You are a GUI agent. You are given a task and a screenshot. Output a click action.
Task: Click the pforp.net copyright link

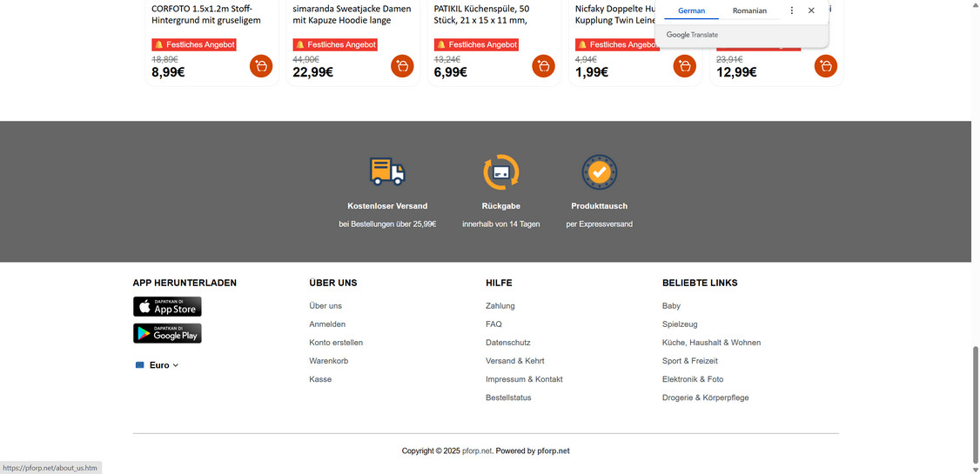[x=477, y=451]
